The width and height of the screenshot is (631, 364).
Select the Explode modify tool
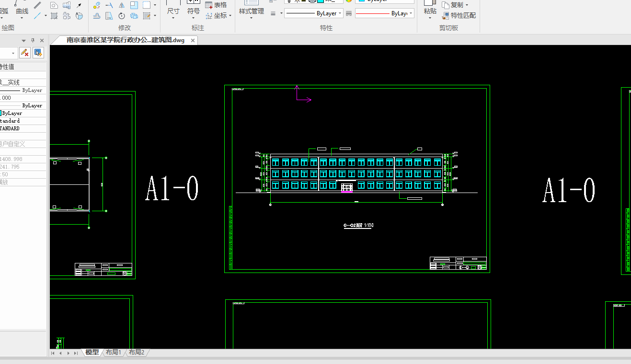pyautogui.click(x=134, y=16)
